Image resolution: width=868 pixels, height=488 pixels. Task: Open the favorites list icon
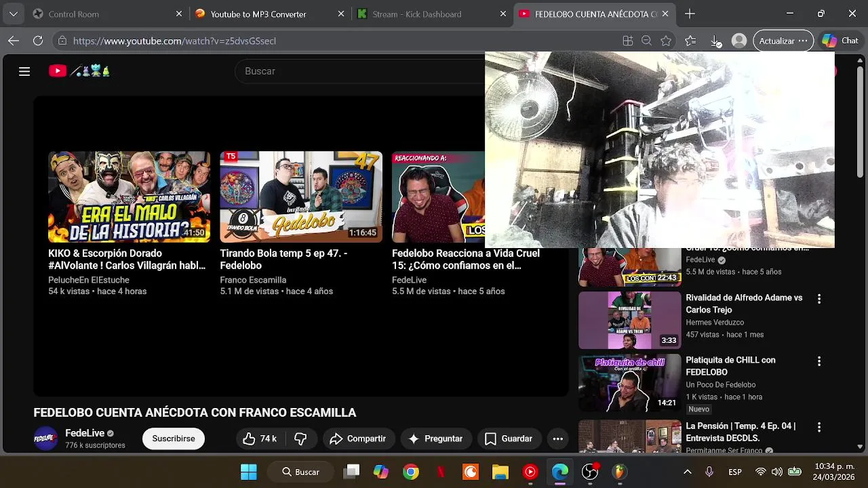point(690,41)
